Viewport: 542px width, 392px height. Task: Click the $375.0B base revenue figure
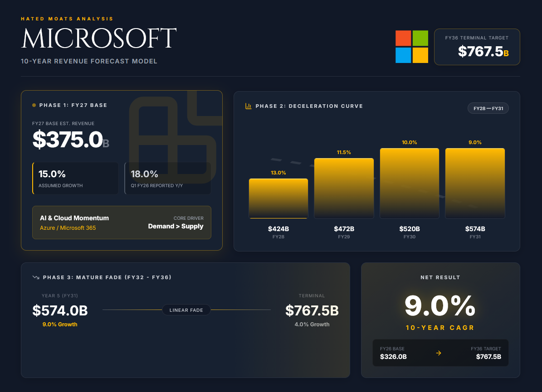71,140
